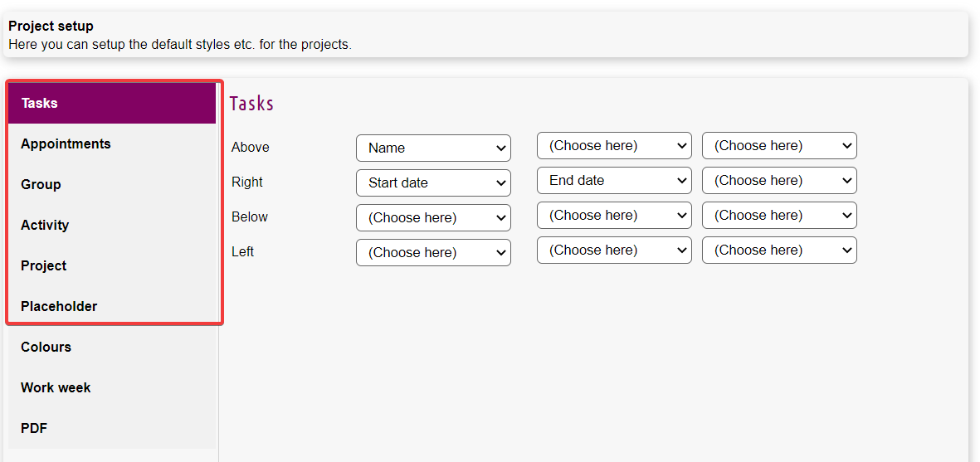The width and height of the screenshot is (980, 462).
Task: Expand the Right row Start date dropdown
Action: 433,183
